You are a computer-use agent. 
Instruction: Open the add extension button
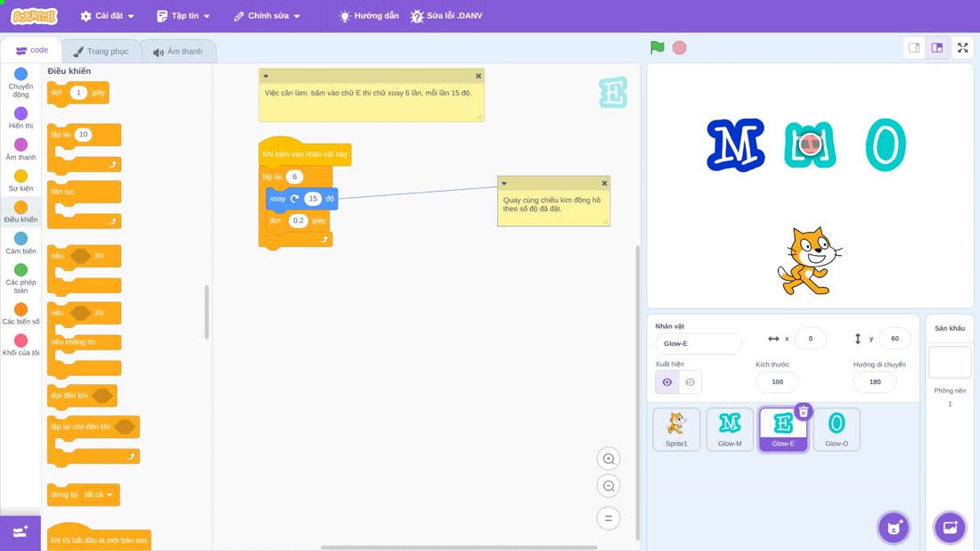(20, 532)
